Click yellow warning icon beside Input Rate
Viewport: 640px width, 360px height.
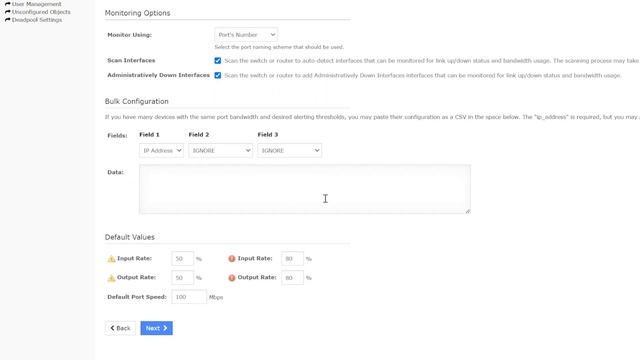[111, 259]
